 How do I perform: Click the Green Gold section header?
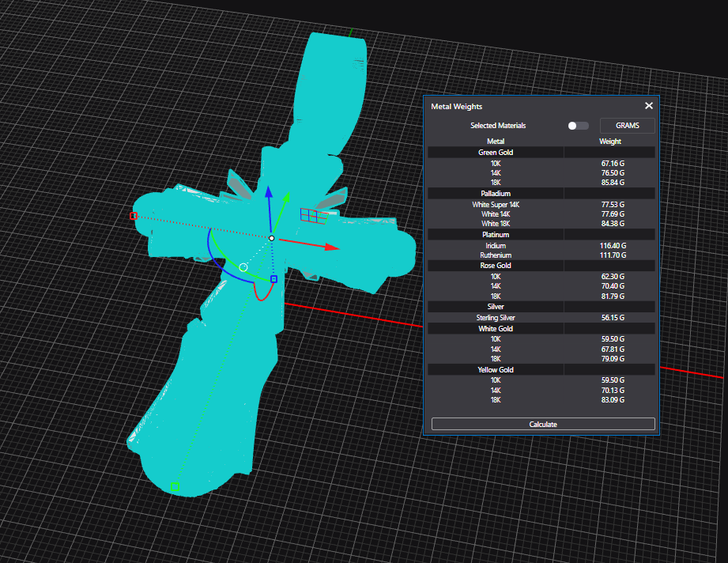[496, 152]
